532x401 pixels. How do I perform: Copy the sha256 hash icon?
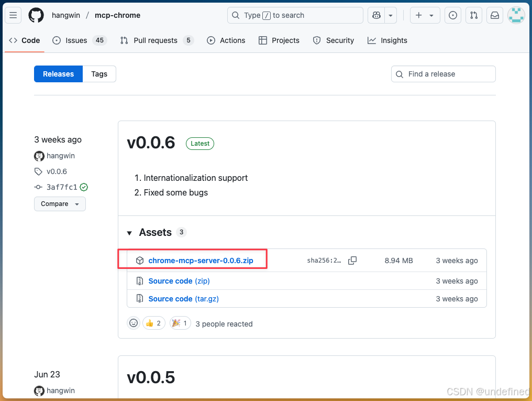coord(352,261)
